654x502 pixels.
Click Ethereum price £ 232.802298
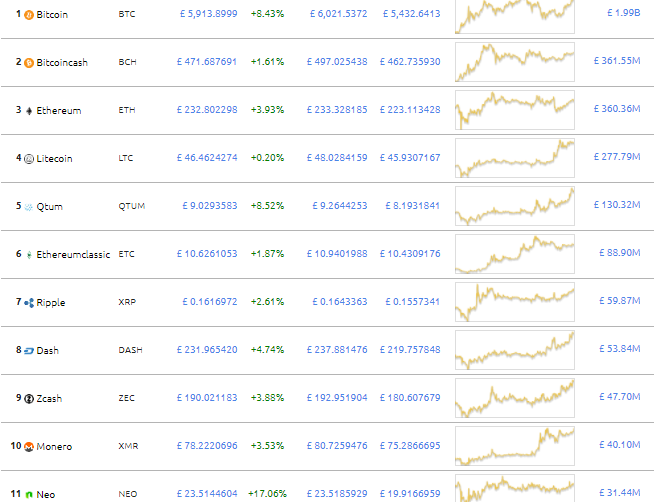[207, 110]
